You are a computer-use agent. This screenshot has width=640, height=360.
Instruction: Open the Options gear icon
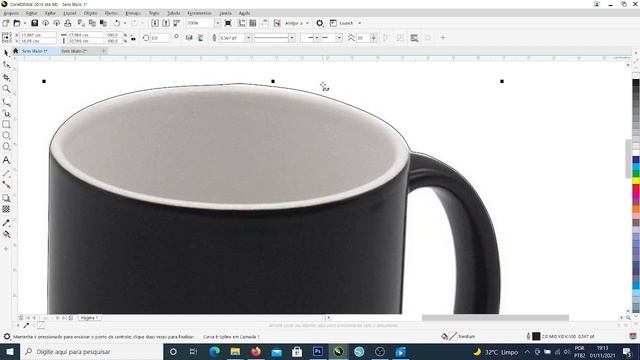coord(320,23)
